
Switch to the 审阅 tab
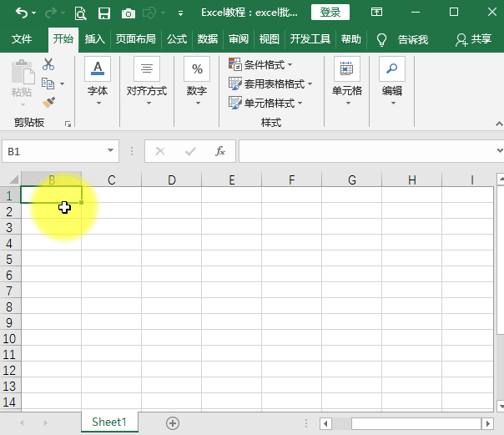point(238,39)
